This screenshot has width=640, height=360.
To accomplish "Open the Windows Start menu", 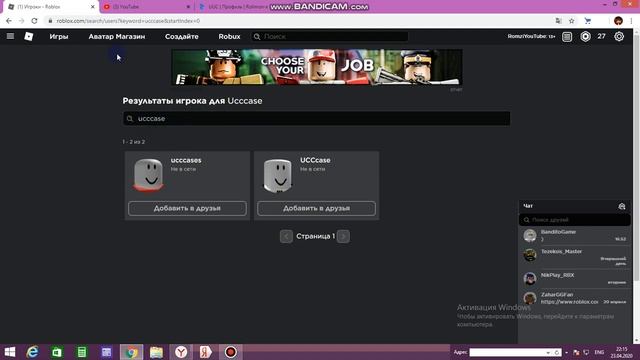I will (x=9, y=352).
